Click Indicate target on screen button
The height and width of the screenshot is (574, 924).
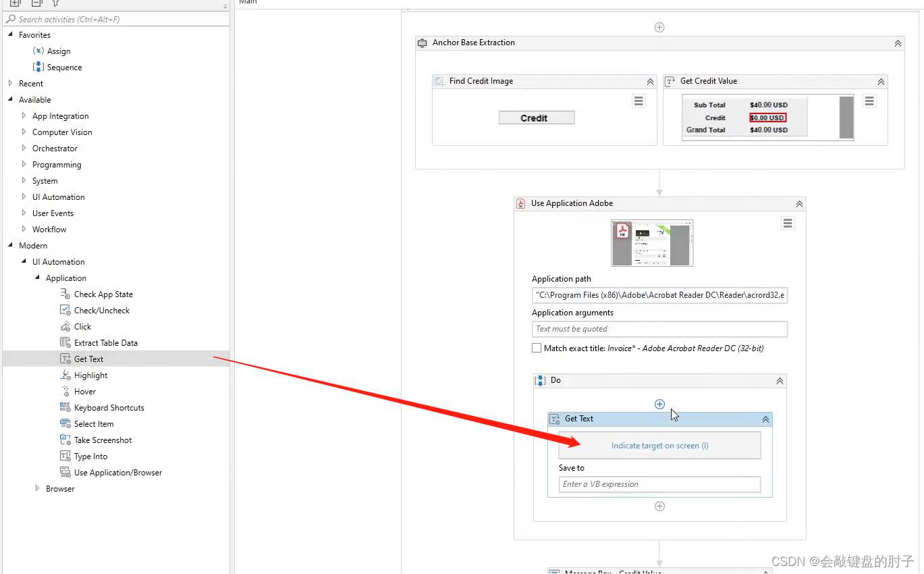point(659,446)
